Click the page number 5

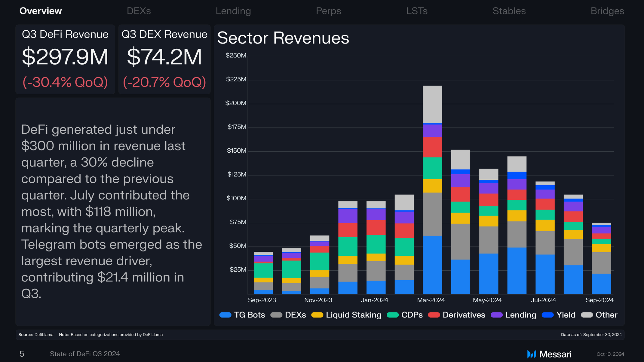pyautogui.click(x=22, y=354)
